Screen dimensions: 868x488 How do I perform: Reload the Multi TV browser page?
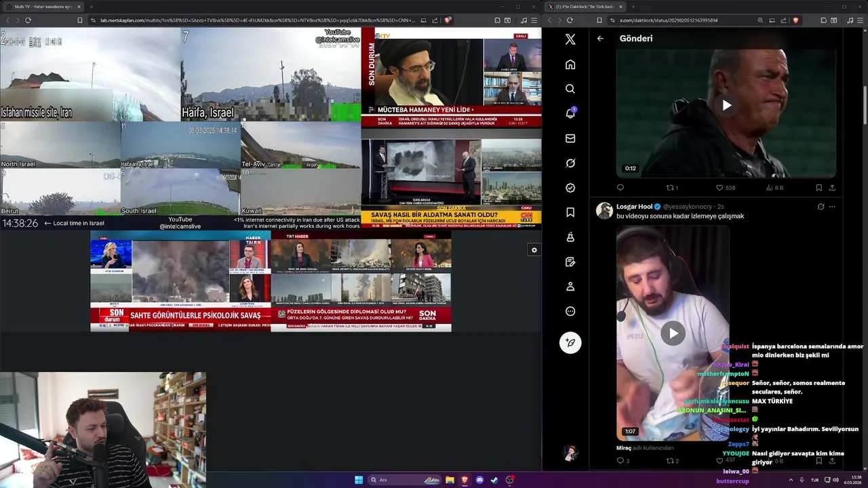(x=28, y=20)
